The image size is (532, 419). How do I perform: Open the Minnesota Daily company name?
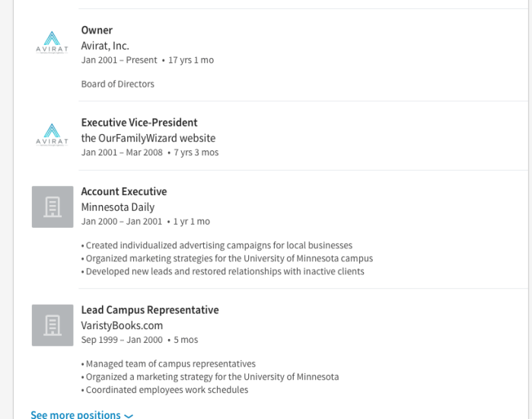pyautogui.click(x=118, y=207)
